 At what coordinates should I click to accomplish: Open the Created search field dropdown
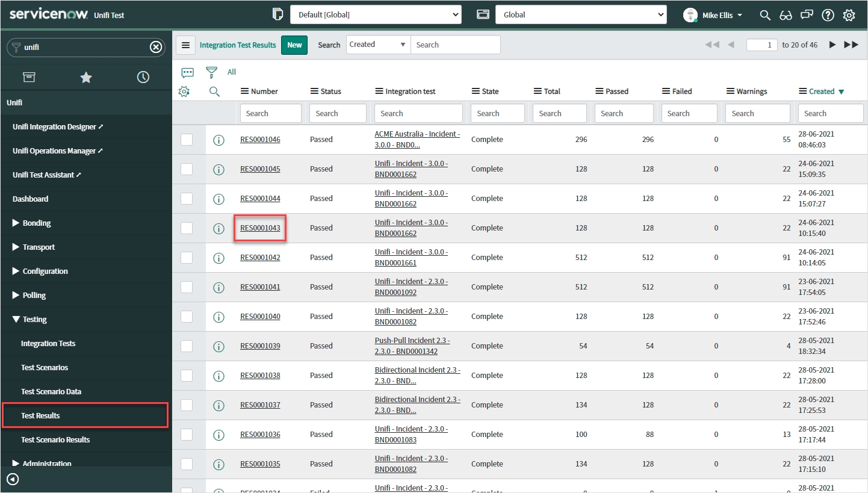click(x=378, y=45)
